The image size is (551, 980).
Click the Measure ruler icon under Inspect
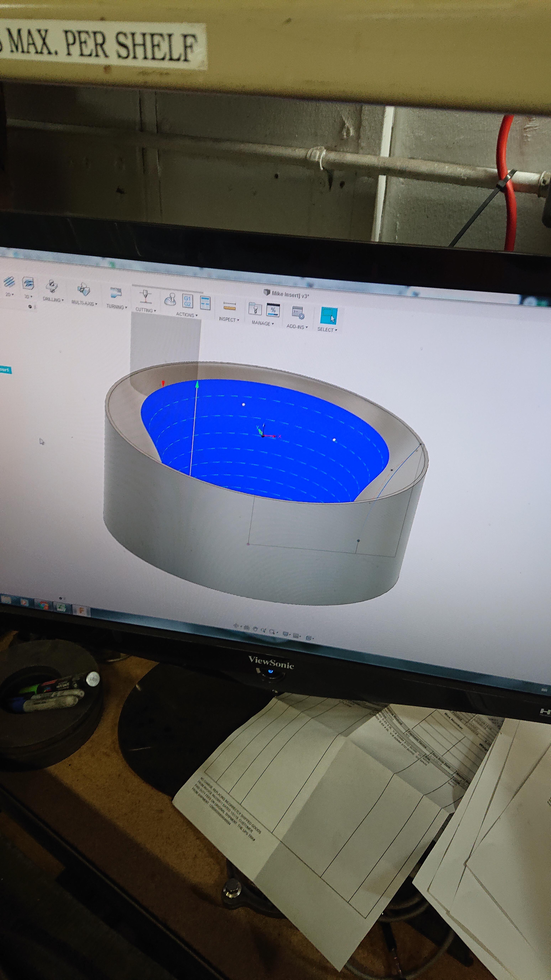[230, 306]
